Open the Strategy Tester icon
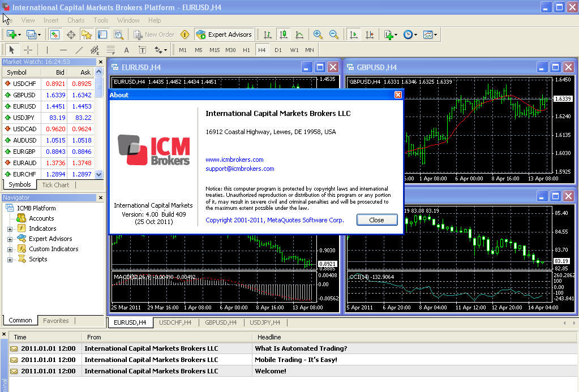This screenshot has height=392, width=579. (117, 35)
